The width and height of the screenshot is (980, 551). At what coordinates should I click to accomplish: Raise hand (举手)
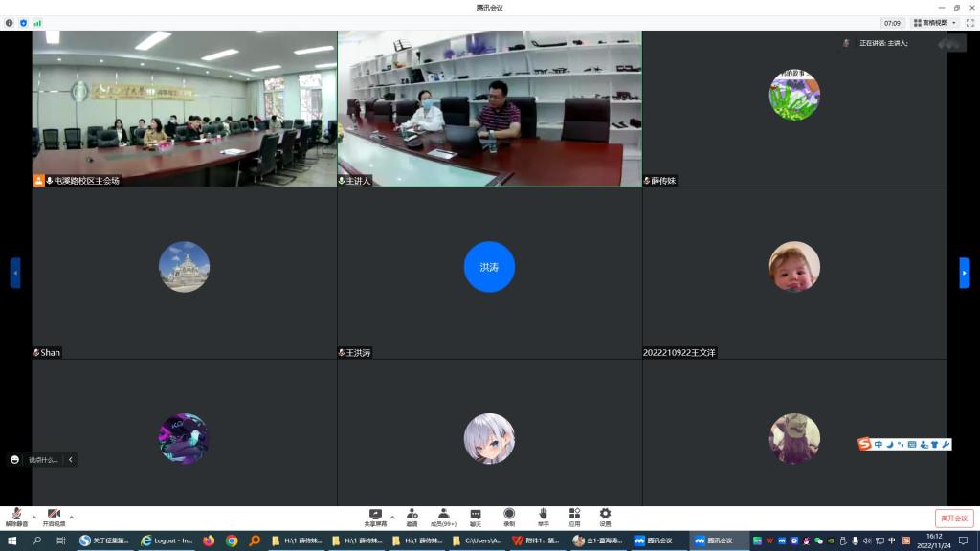(x=543, y=516)
